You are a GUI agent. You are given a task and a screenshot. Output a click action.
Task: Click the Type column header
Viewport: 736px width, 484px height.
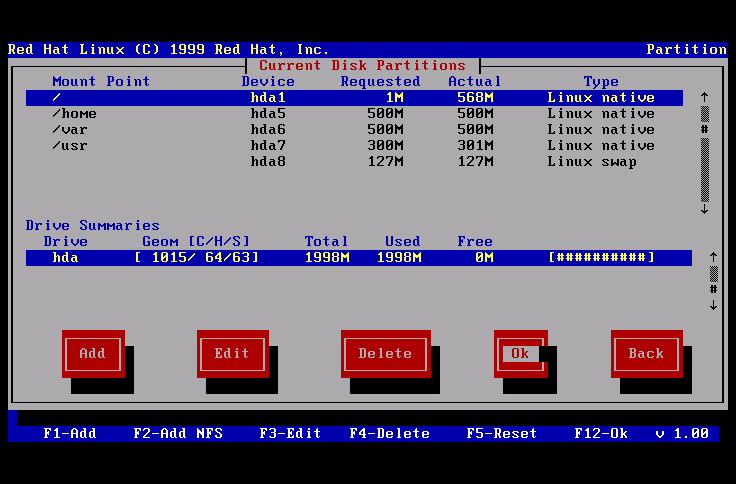[601, 82]
